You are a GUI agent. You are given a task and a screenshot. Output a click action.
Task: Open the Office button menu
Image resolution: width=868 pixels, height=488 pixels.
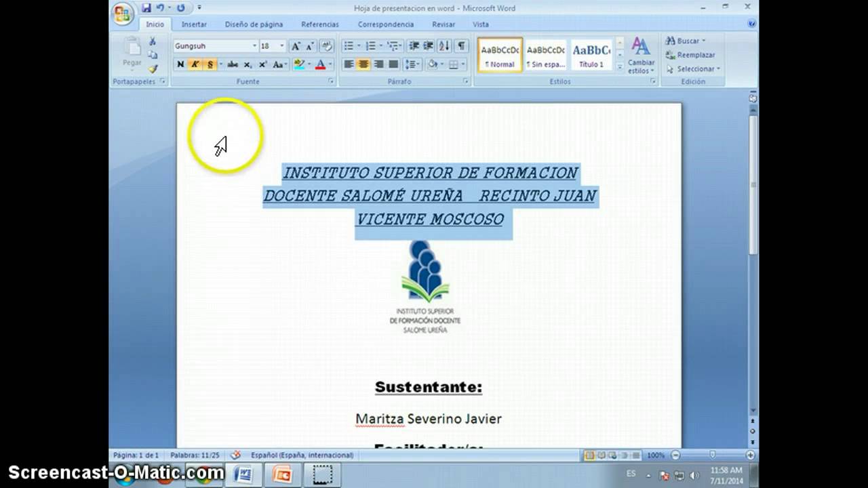tap(123, 14)
